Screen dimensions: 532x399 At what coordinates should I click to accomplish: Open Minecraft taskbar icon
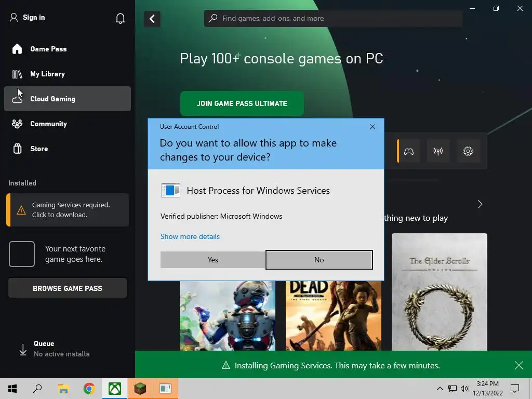[x=140, y=389]
